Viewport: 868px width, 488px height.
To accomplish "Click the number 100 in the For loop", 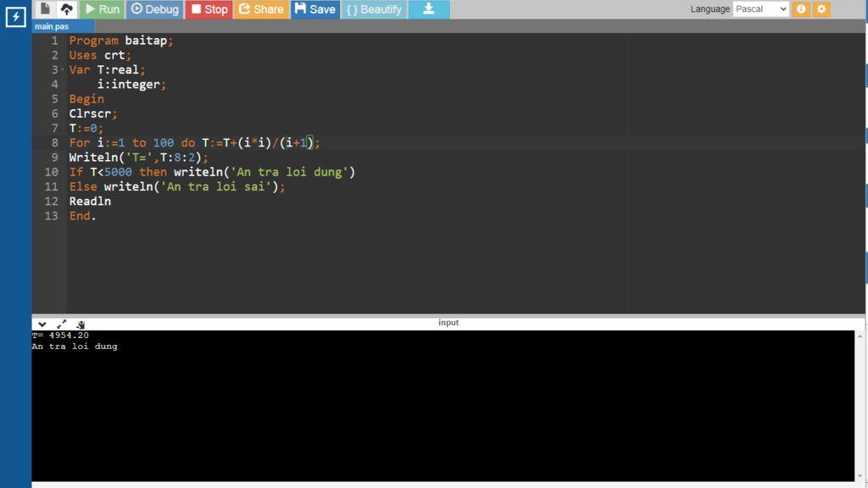I will coord(164,142).
